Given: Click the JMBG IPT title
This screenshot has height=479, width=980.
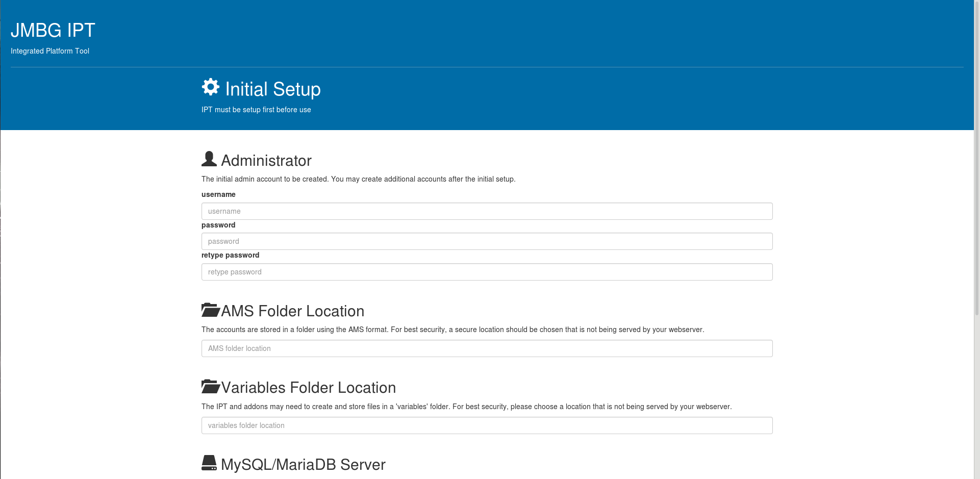Looking at the screenshot, I should (x=53, y=31).
